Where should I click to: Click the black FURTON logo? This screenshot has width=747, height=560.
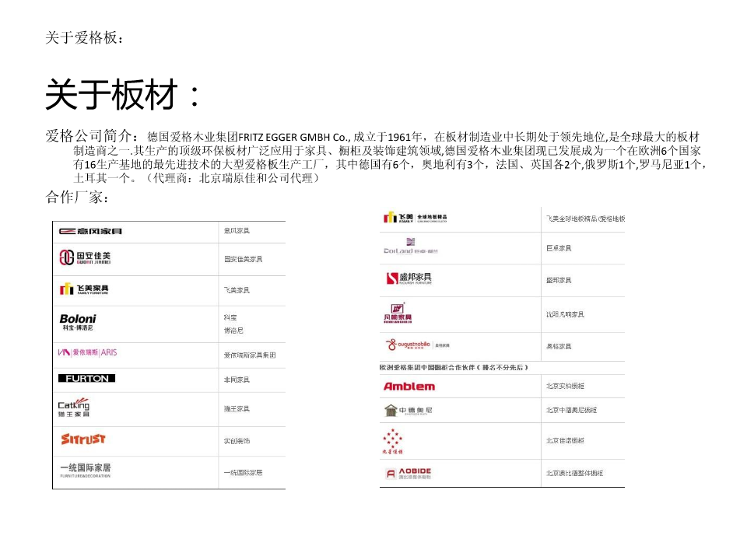point(86,379)
